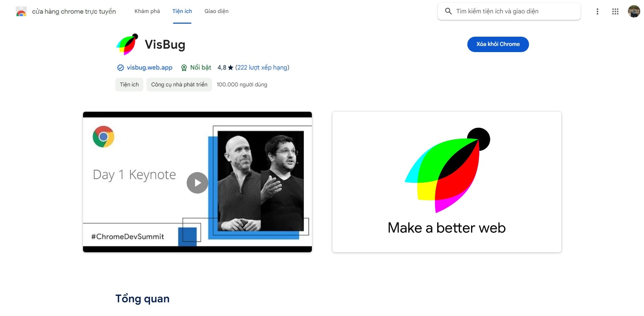
Task: Switch to the Khám phá tab
Action: pyautogui.click(x=147, y=11)
